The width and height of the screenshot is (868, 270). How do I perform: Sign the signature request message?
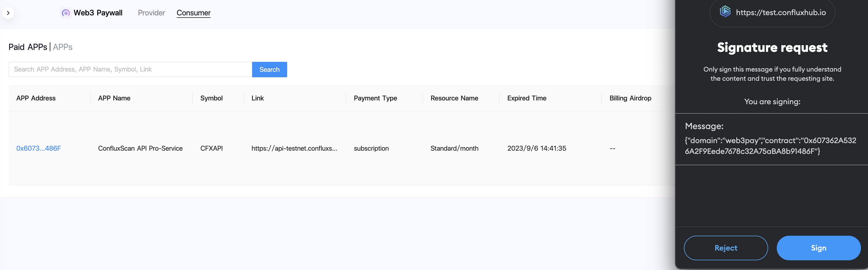(818, 248)
